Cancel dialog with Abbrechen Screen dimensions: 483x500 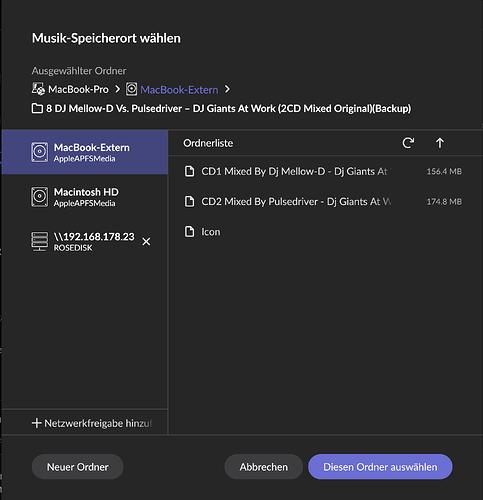[x=263, y=467]
